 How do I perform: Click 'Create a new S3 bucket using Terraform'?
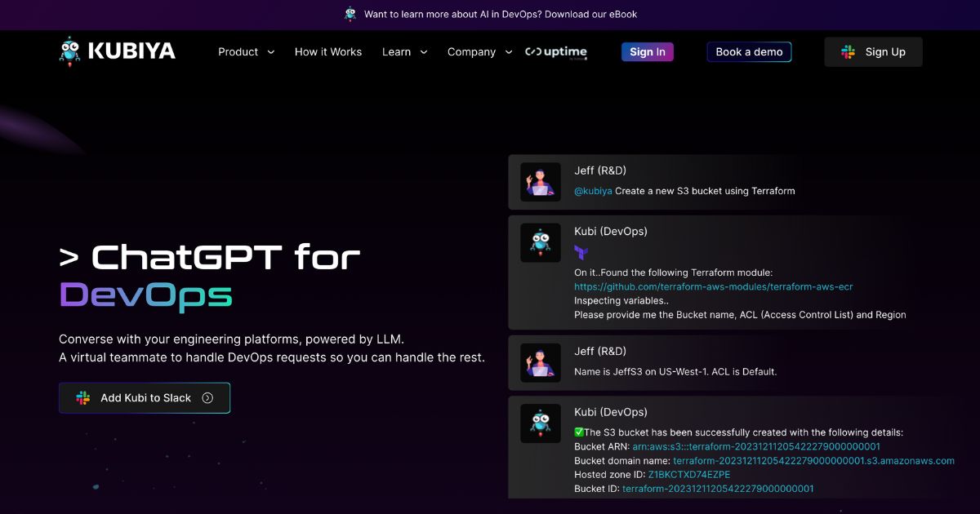pyautogui.click(x=705, y=191)
